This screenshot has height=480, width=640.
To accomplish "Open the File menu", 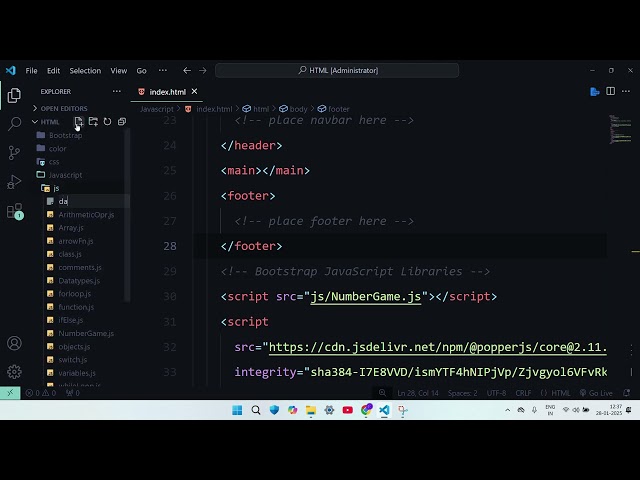I will coord(31,71).
